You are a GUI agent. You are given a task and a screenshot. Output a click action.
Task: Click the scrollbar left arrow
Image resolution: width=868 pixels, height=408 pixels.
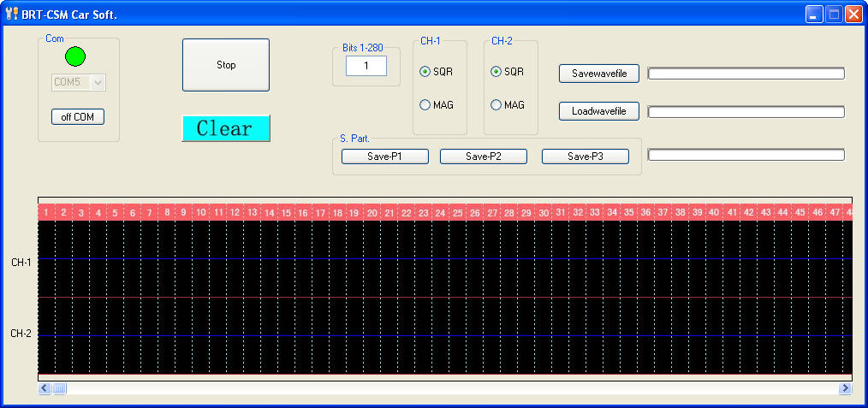coord(45,388)
